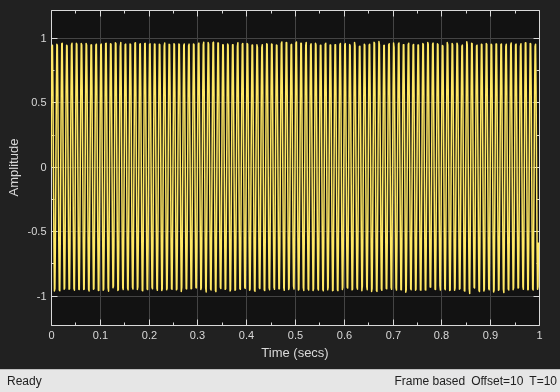Click the '-0.5' amplitude tick label
Screen dimensions: 560x392
(x=37, y=231)
